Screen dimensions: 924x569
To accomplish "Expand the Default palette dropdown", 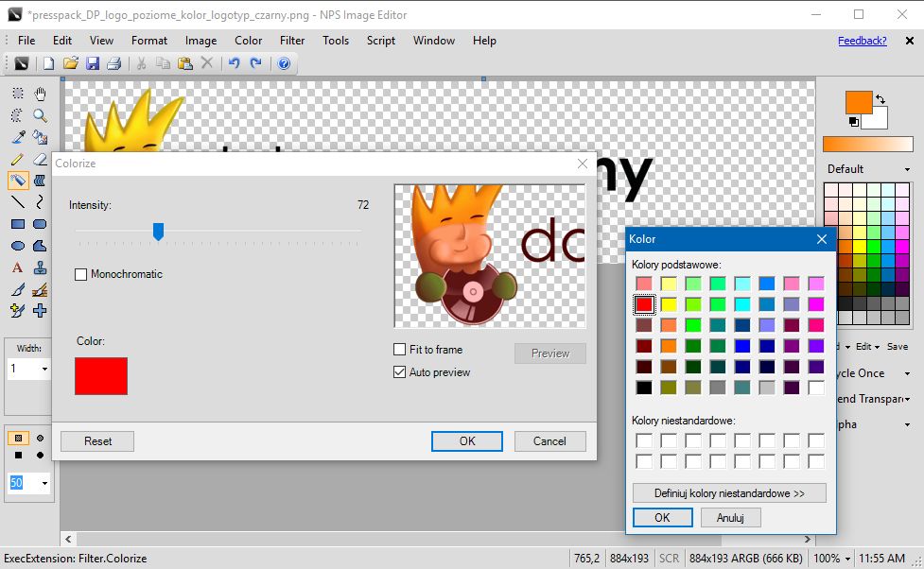I will [907, 169].
